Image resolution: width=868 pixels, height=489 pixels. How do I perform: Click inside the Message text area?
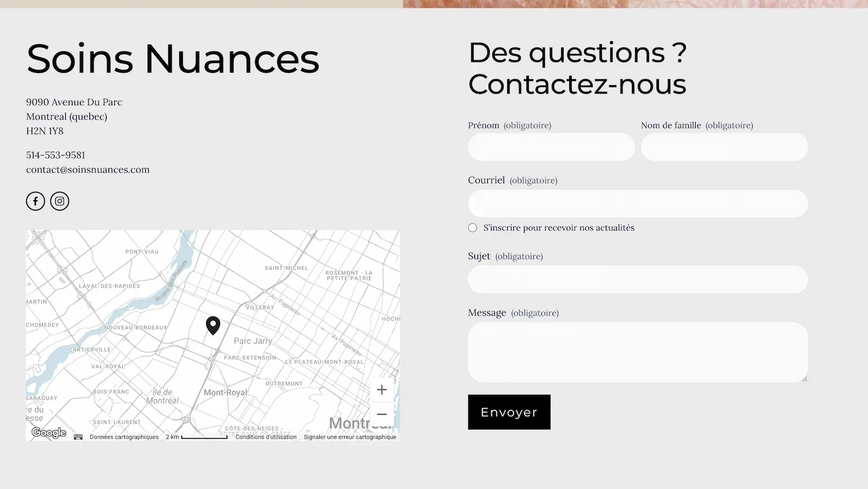pos(637,351)
